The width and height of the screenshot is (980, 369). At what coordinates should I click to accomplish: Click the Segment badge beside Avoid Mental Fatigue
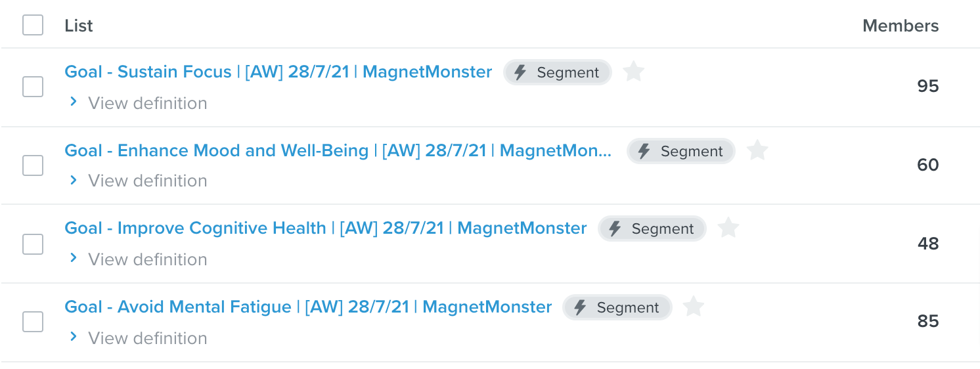pyautogui.click(x=617, y=307)
